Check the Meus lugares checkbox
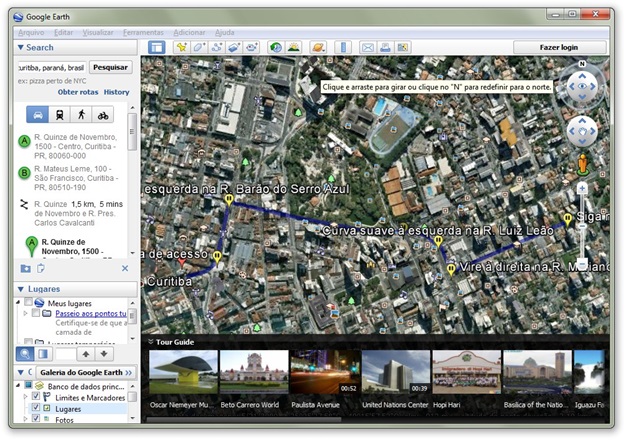The image size is (625, 440). tap(28, 302)
